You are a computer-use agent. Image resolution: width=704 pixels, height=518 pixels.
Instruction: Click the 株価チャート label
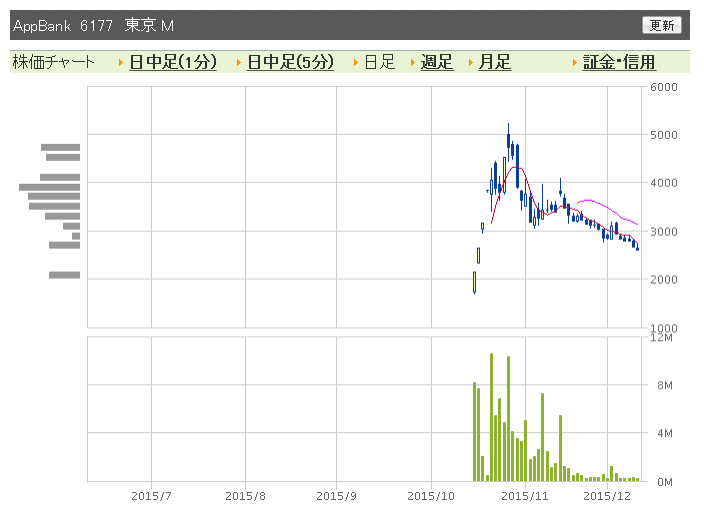click(x=53, y=62)
